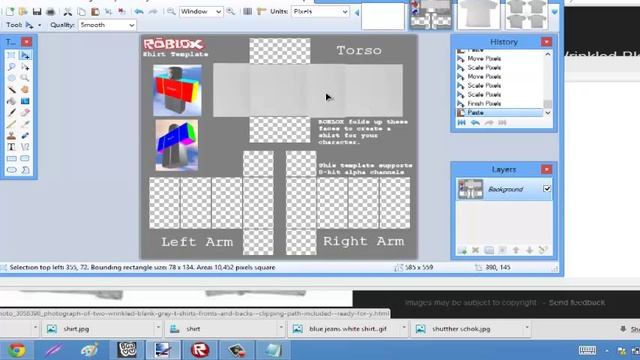Select the highlighted Paste history entry
Viewport: 640px width, 360px height.
(x=500, y=112)
